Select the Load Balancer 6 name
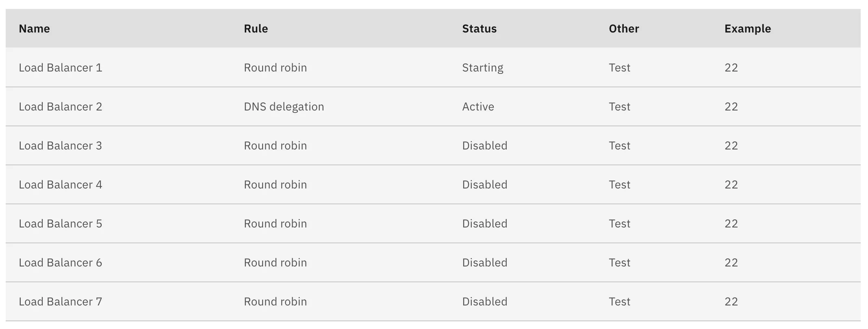The width and height of the screenshot is (868, 329). click(60, 263)
